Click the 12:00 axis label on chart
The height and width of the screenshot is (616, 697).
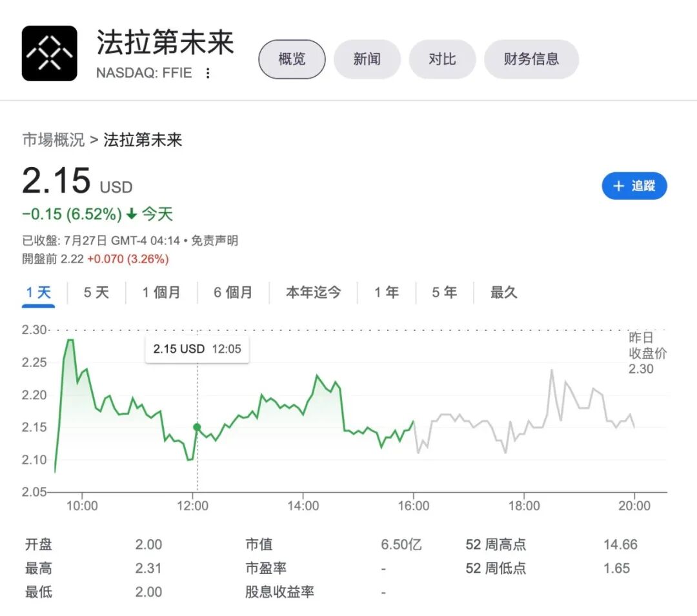tap(192, 506)
